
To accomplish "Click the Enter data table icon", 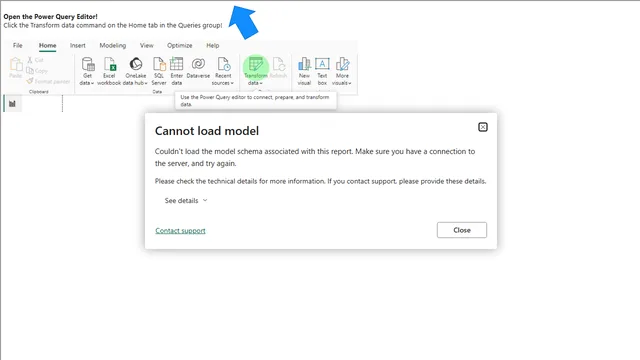I will [176, 64].
